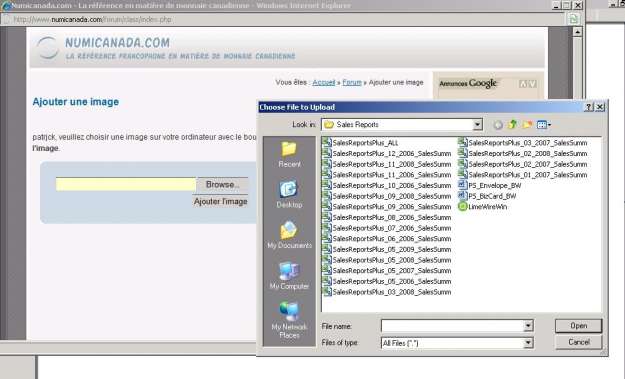625x379 pixels.
Task: Select SalesReportsPlus_05_2007_SalesSumm file
Action: 387,271
